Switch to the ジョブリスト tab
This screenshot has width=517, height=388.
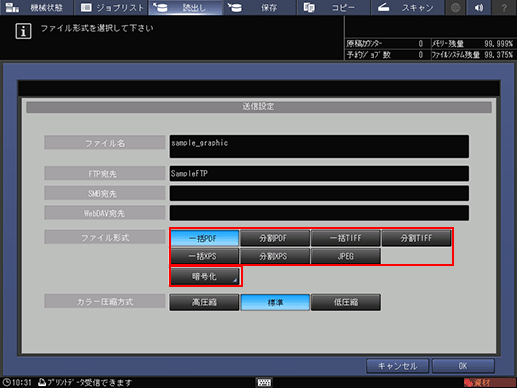click(x=111, y=7)
